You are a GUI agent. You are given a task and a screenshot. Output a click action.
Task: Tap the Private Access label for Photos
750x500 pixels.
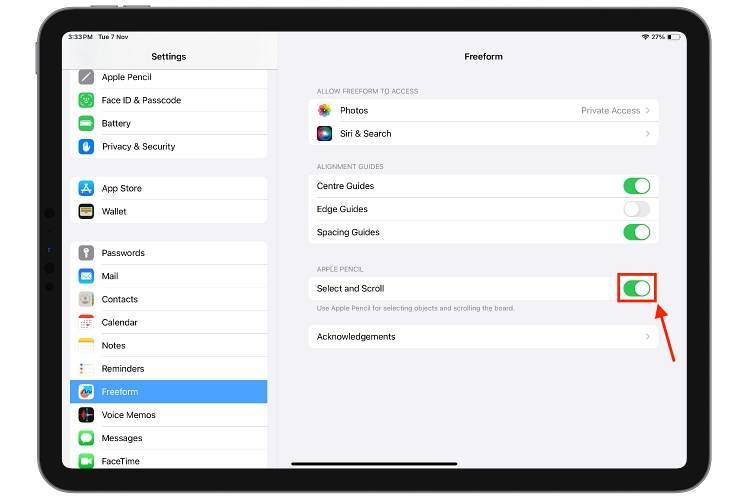(610, 111)
